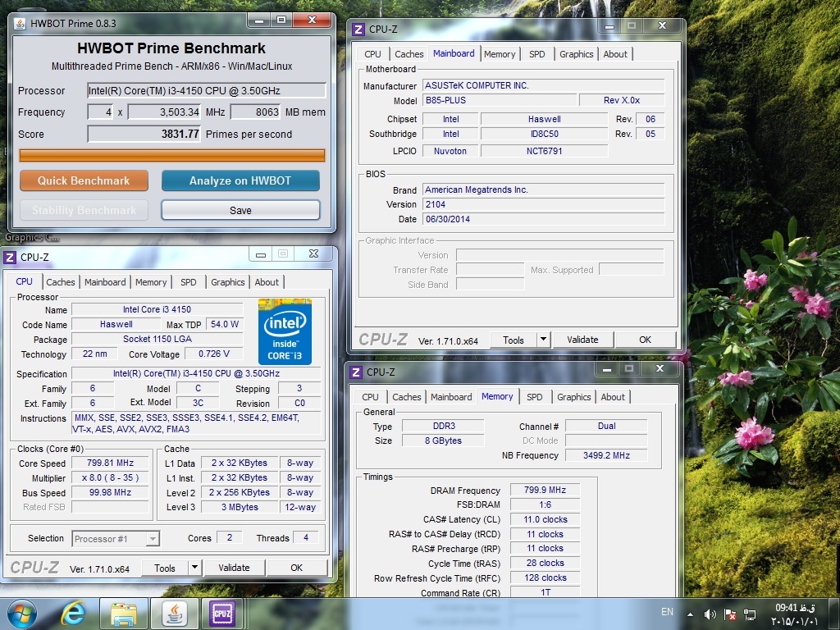Click CPU-Z icon in Memory window title

click(x=356, y=372)
